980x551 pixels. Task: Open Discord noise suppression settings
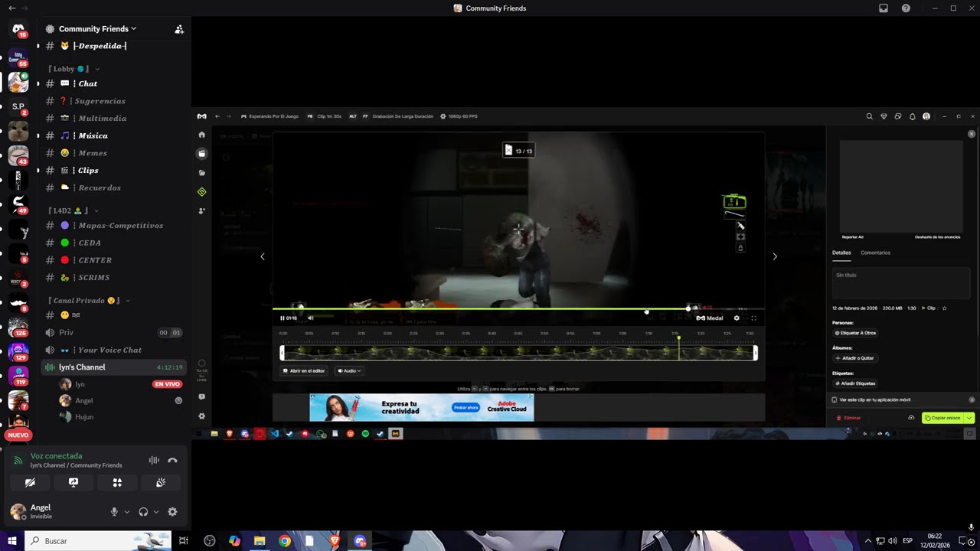coord(154,460)
